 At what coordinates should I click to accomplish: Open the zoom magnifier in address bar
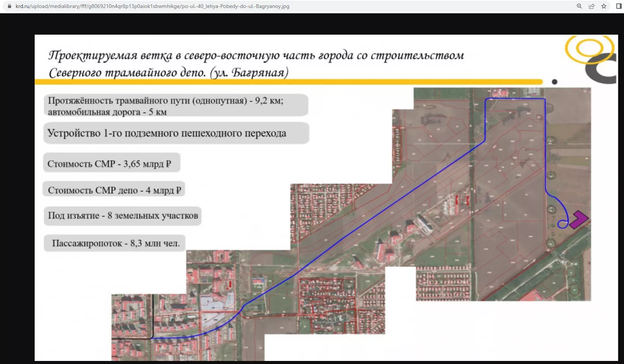coord(579,6)
